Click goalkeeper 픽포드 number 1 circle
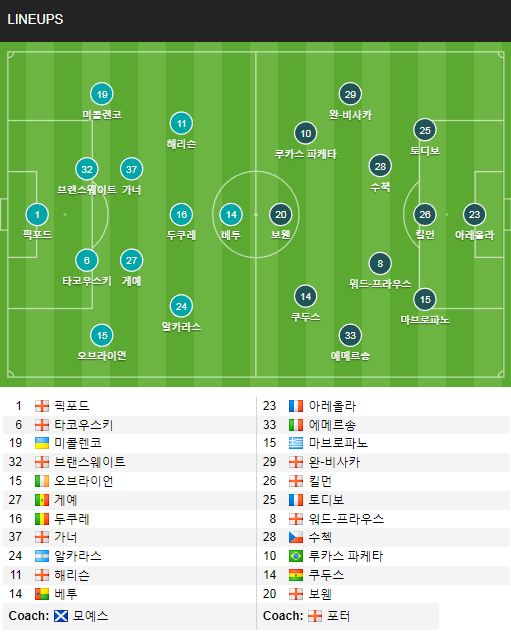 click(x=37, y=214)
